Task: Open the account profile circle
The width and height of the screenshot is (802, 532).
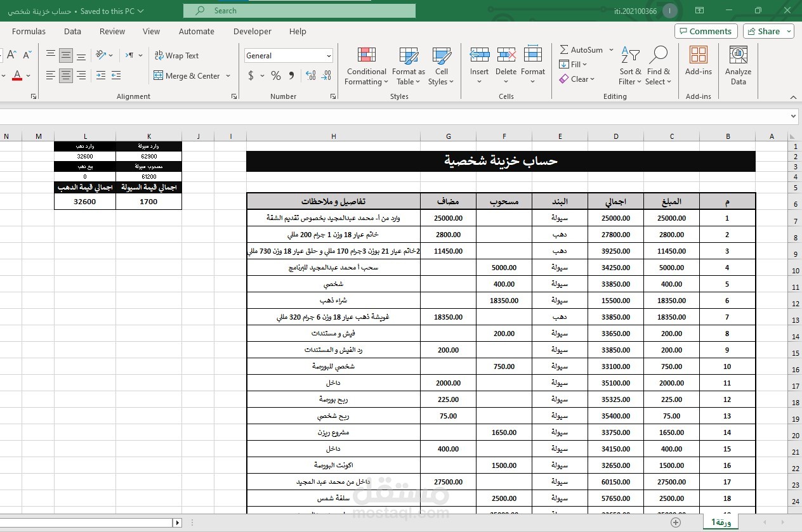Action: [x=669, y=11]
